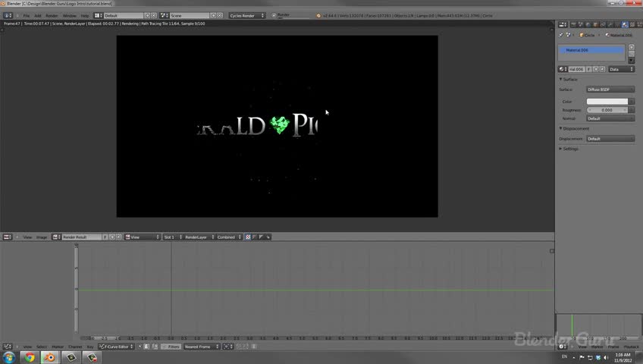The width and height of the screenshot is (643, 364).
Task: Switch to the Object properties tab
Action: coord(595,24)
